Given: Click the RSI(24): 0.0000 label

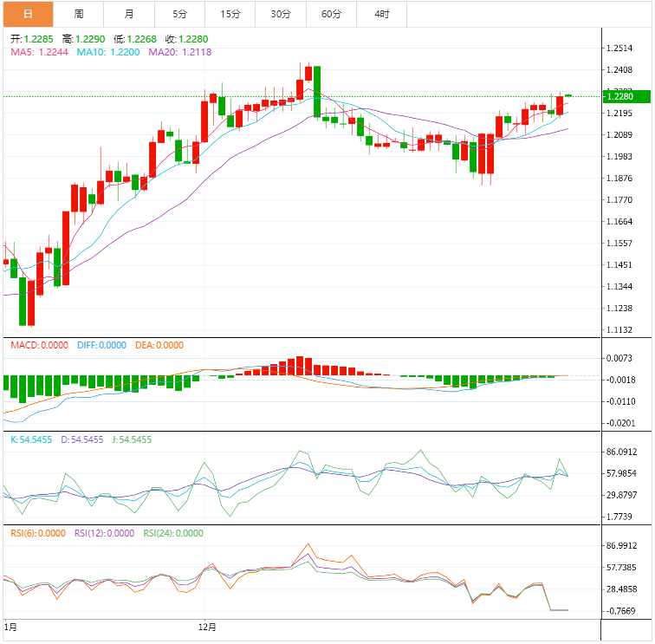Looking at the screenshot, I should [x=173, y=533].
